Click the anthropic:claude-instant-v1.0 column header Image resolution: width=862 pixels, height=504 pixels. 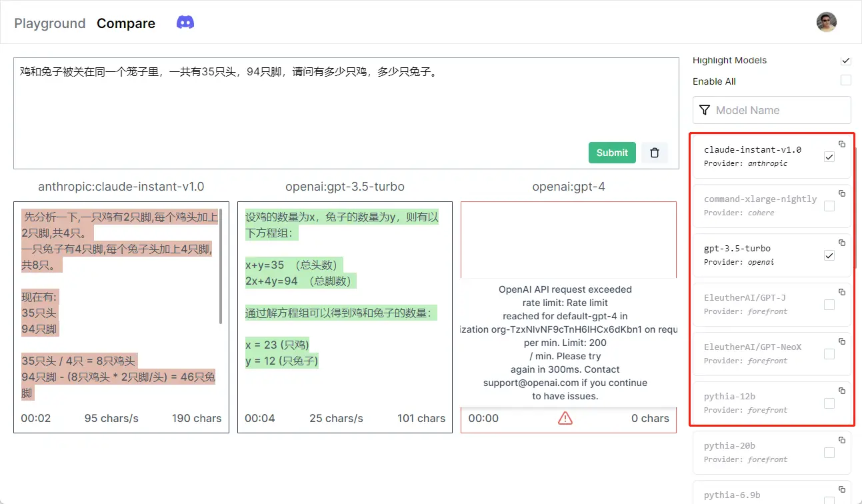pyautogui.click(x=121, y=187)
